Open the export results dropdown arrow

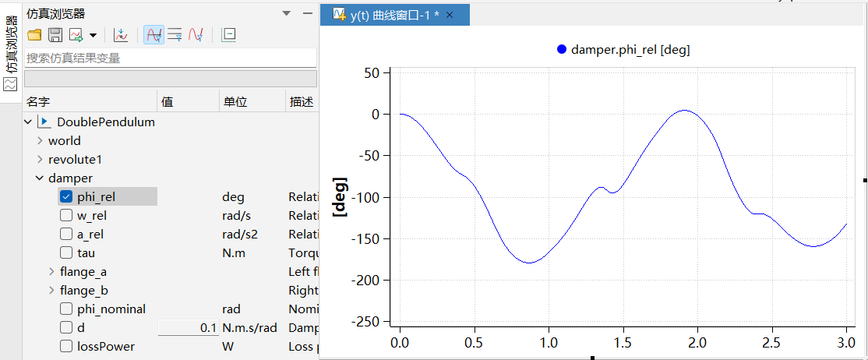pyautogui.click(x=93, y=35)
